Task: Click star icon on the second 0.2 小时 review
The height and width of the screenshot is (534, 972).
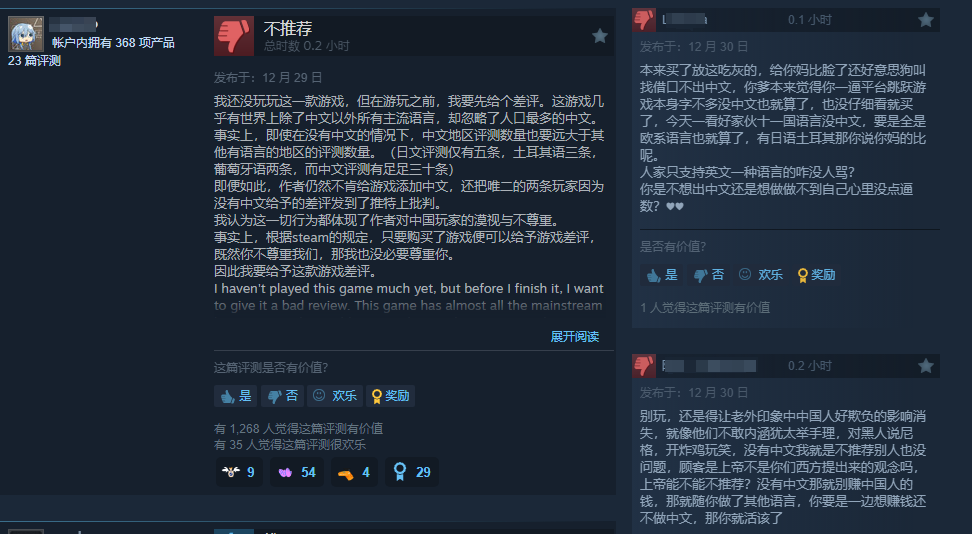Action: coord(926,366)
